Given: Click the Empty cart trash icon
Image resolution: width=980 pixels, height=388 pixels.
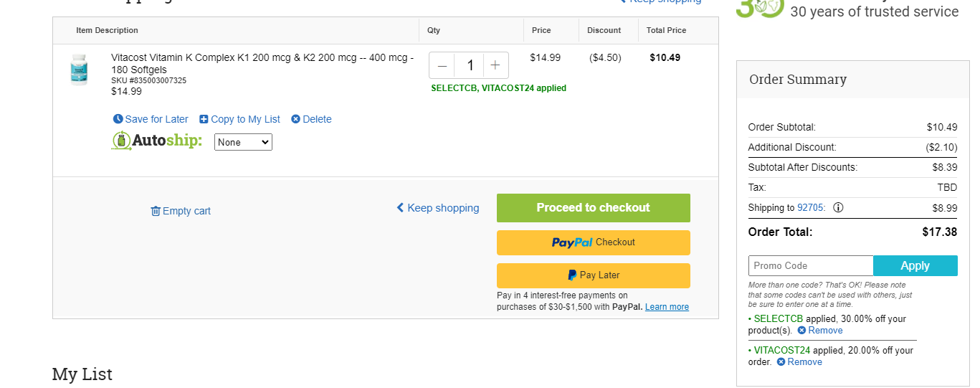Looking at the screenshot, I should (156, 211).
